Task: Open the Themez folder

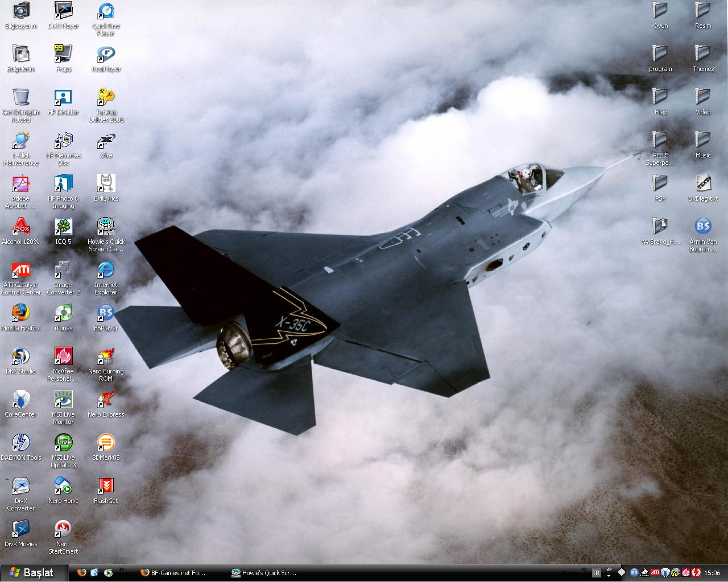Action: tap(703, 59)
